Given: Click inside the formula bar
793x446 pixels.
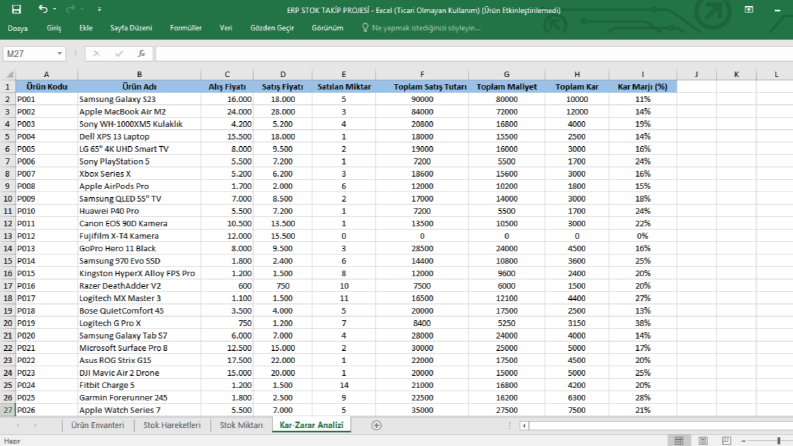Looking at the screenshot, I should coord(474,54).
